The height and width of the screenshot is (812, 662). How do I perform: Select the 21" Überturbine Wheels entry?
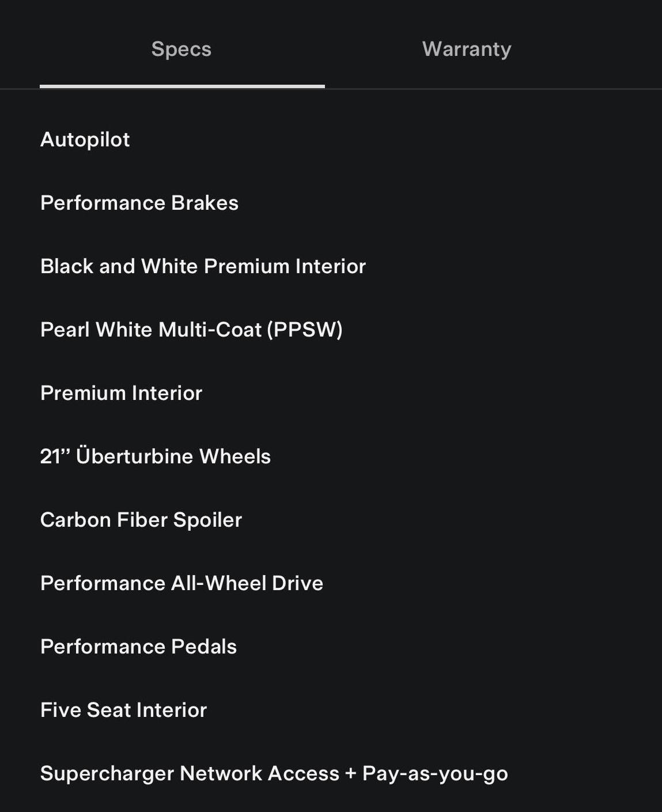click(156, 456)
